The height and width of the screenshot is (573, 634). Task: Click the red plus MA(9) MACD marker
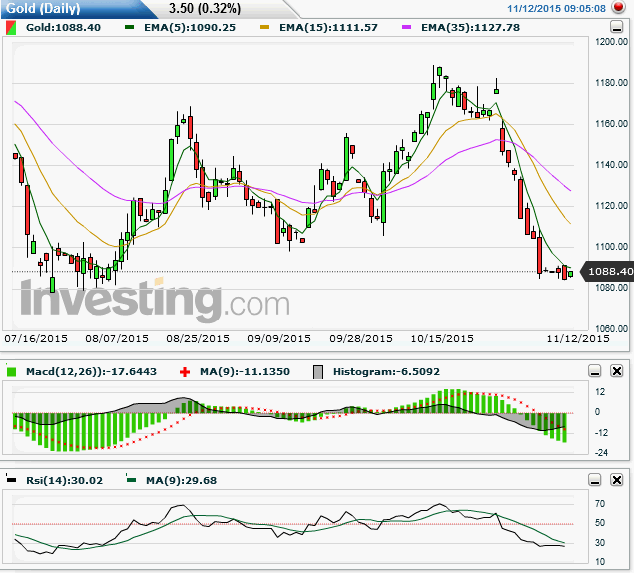(x=185, y=372)
